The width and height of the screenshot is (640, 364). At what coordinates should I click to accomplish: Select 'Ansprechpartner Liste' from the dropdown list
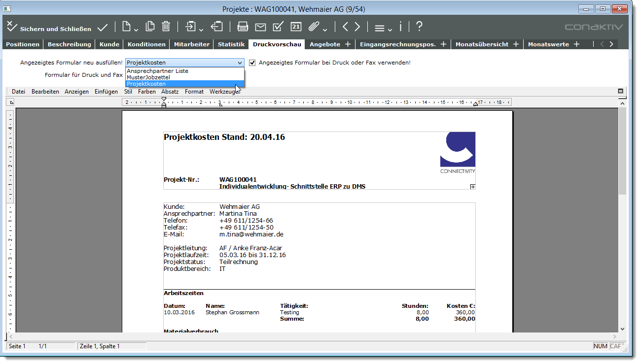tap(157, 71)
